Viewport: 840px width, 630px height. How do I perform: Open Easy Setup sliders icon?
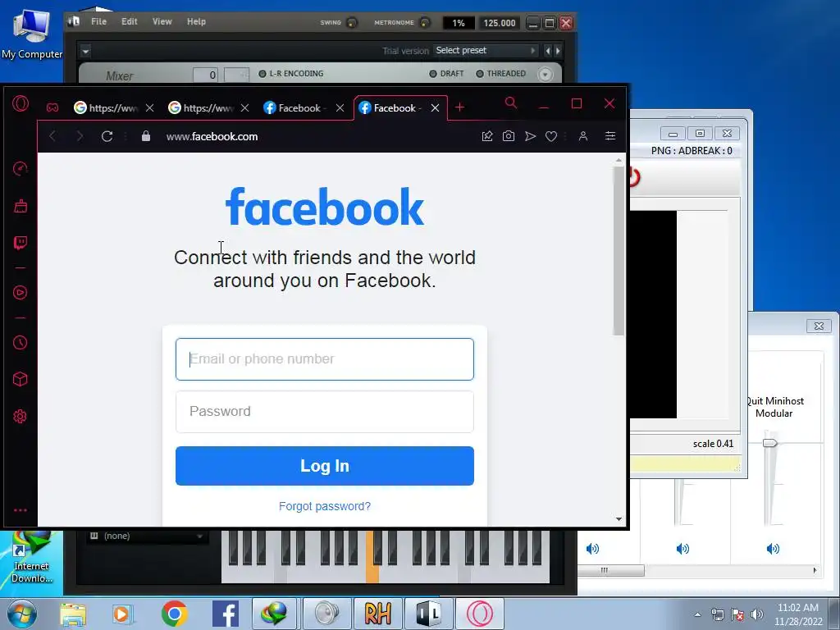(610, 136)
